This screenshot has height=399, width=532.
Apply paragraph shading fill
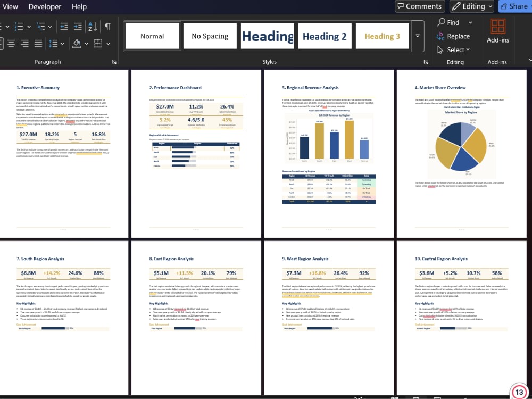click(x=77, y=44)
